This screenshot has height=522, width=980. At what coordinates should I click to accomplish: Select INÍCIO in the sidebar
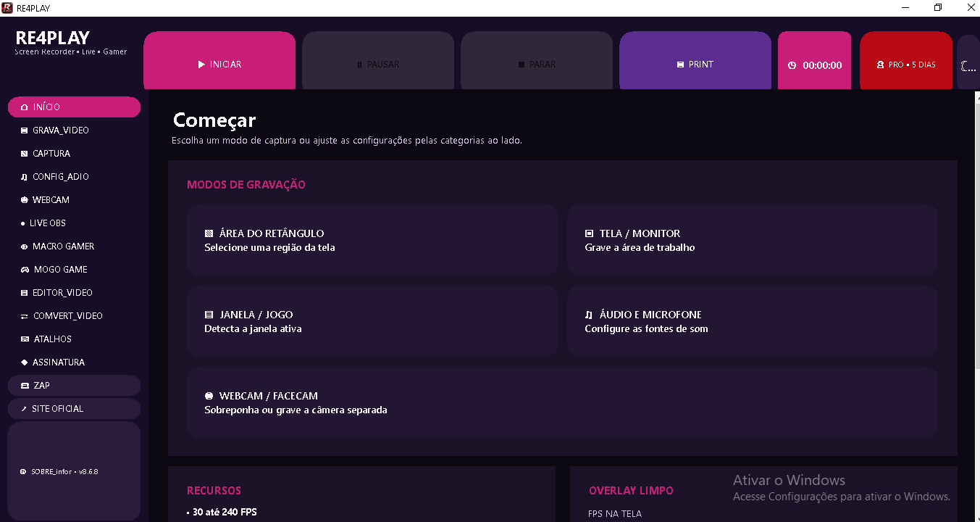coord(74,107)
